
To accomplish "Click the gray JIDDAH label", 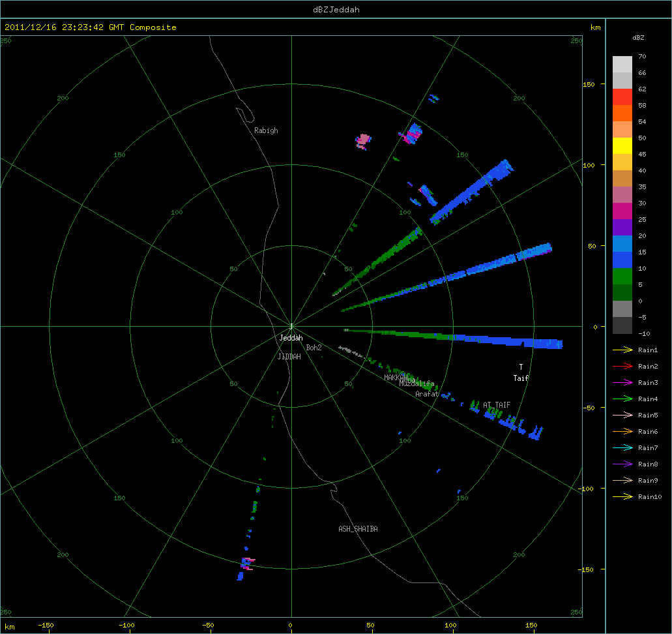I will tap(289, 357).
